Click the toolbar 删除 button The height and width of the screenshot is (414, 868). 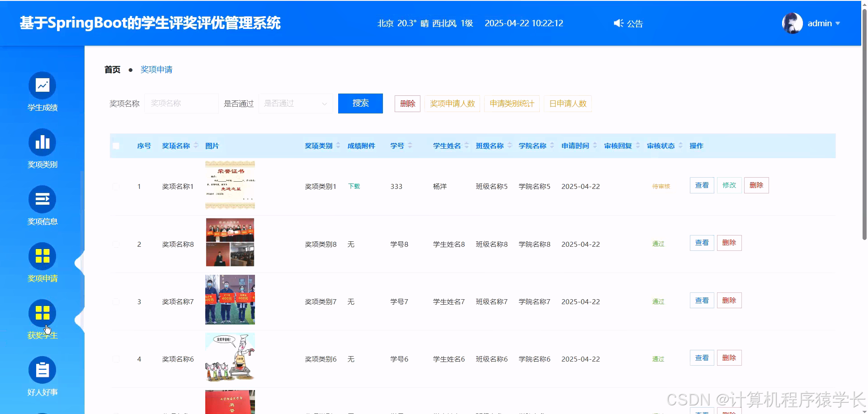point(407,103)
